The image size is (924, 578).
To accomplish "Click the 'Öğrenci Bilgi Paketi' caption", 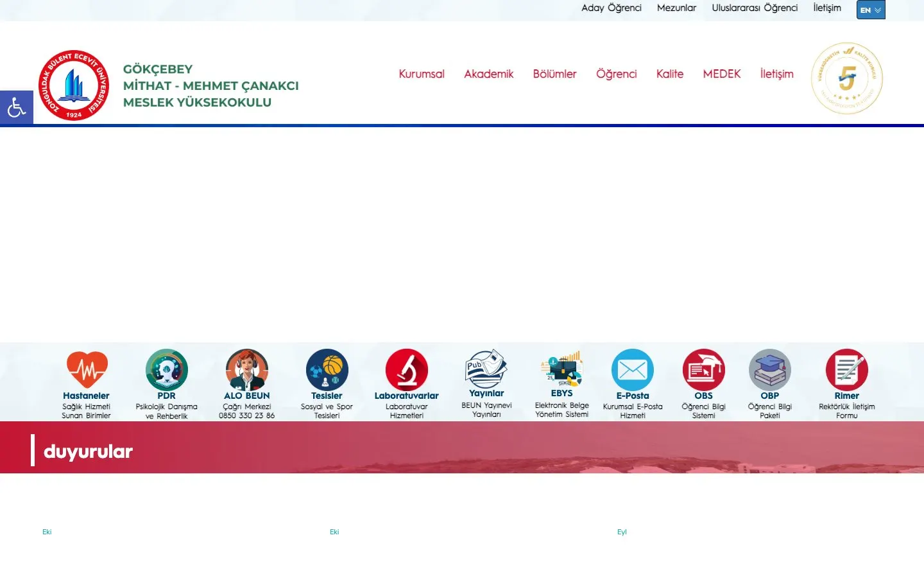I will [770, 411].
